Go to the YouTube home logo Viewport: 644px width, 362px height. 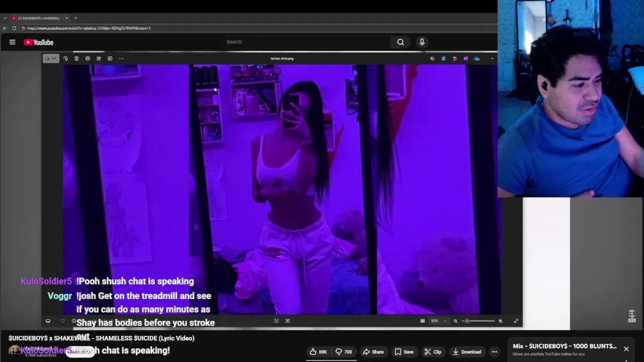(38, 42)
